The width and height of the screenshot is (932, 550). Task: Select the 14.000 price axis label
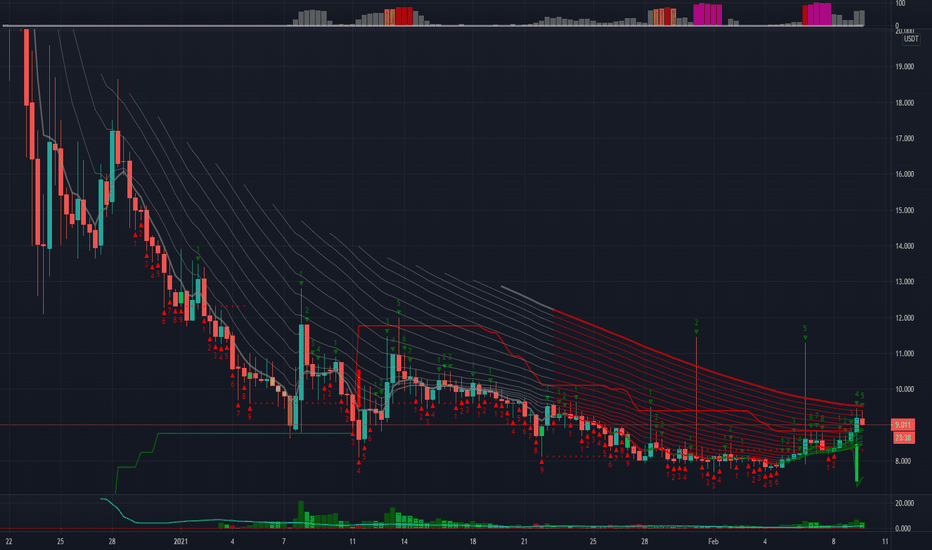905,246
